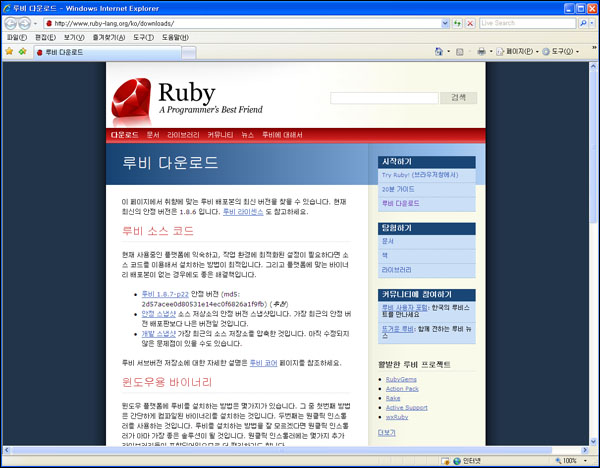This screenshot has height=468, width=600.
Task: Show more toolbar items via chevron
Action: tap(594, 48)
